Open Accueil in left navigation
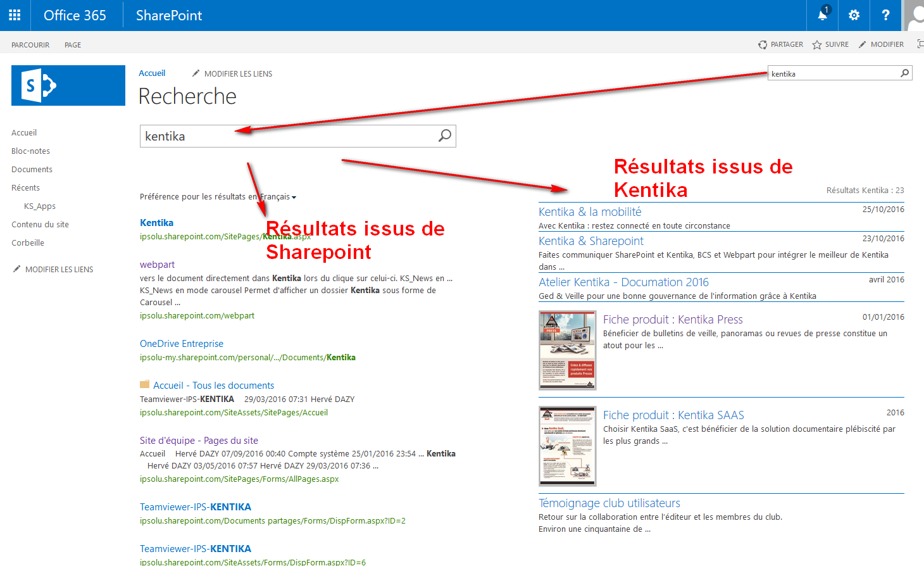Image resolution: width=924 pixels, height=566 pixels. coord(24,132)
